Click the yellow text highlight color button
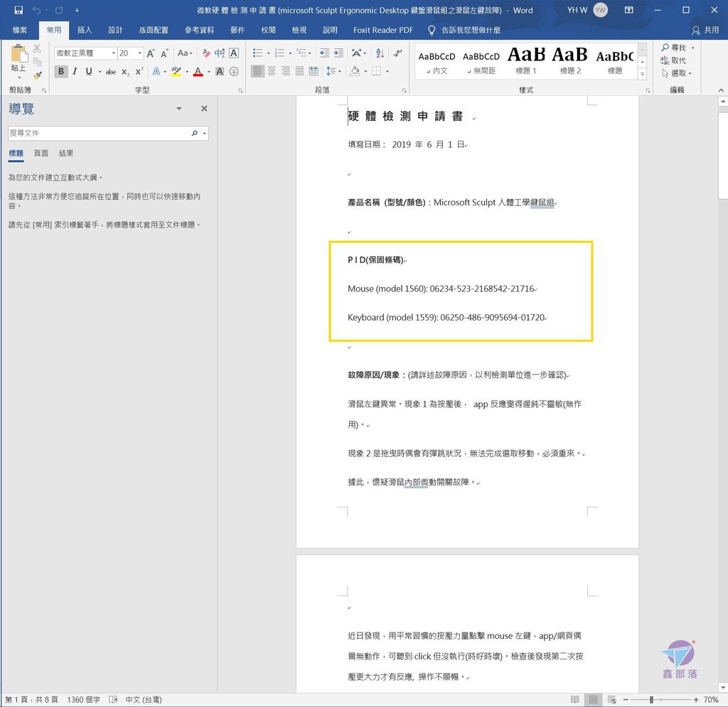 [x=176, y=72]
